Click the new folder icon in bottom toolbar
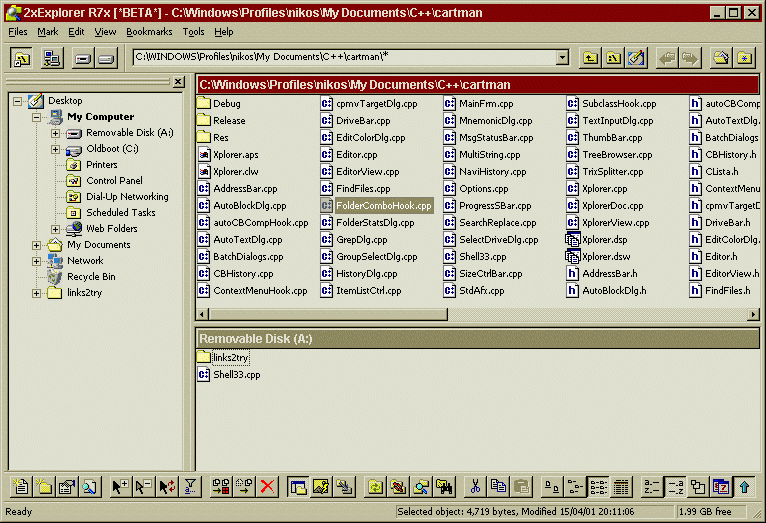This screenshot has height=523, width=766. [44, 487]
